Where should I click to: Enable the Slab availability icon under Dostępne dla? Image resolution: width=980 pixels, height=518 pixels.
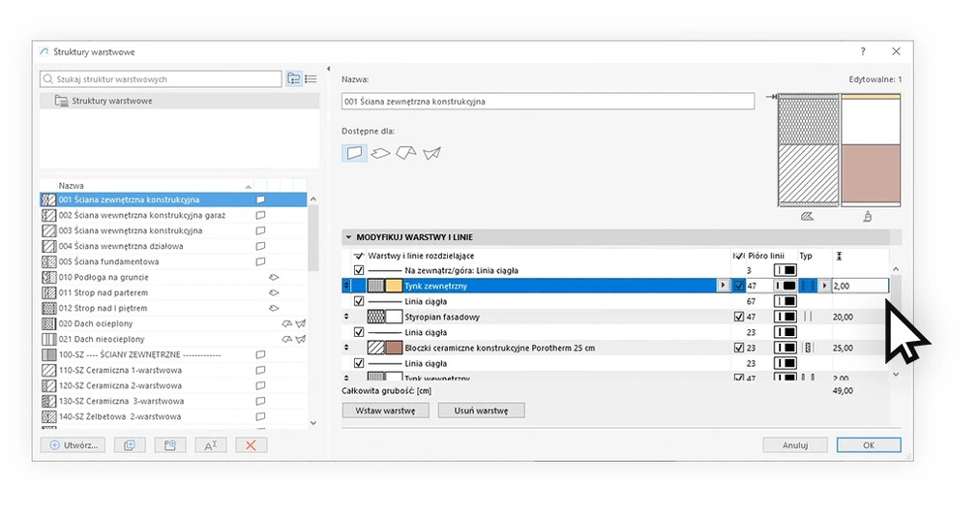(380, 152)
